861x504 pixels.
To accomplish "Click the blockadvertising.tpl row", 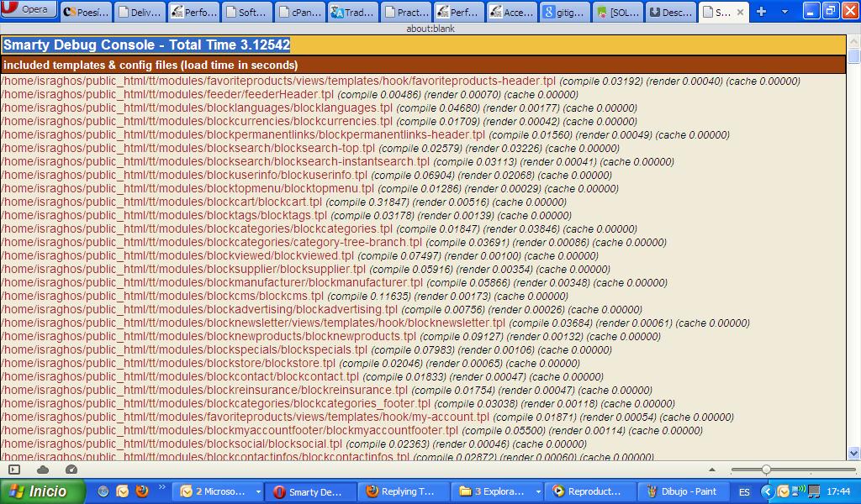I will point(322,309).
